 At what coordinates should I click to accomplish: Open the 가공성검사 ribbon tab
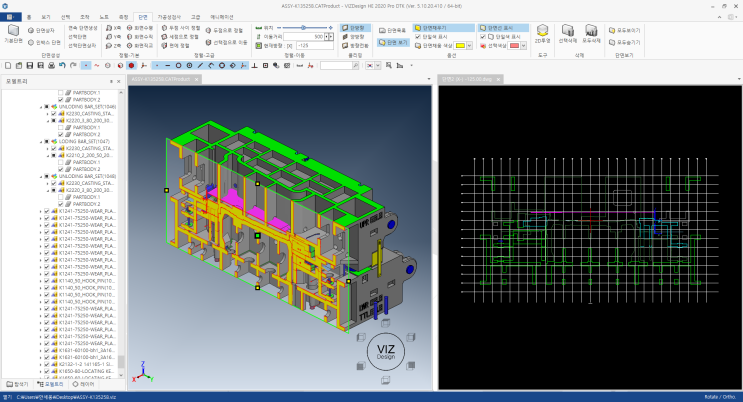[x=169, y=17]
